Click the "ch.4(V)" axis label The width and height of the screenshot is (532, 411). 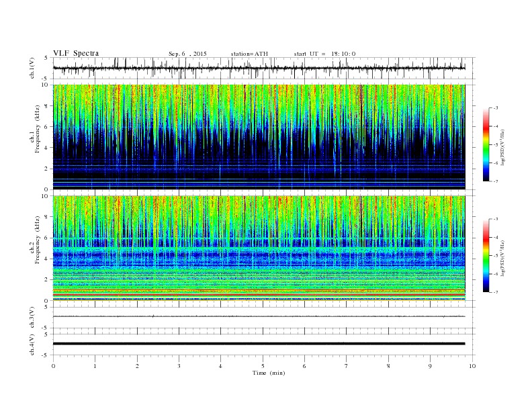coord(32,345)
